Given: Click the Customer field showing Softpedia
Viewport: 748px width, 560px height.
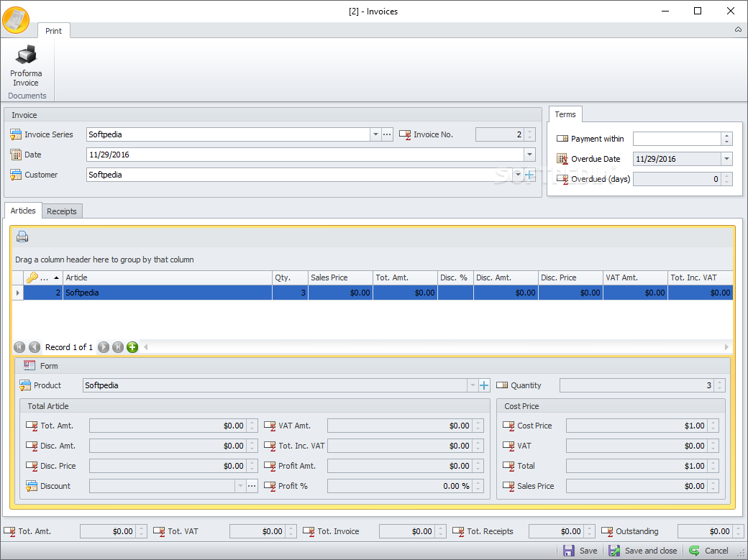Looking at the screenshot, I should (300, 175).
